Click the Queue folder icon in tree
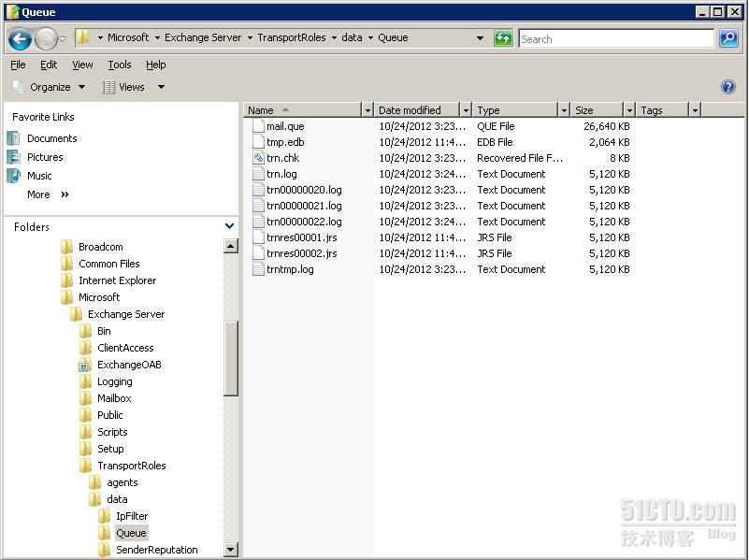 (x=104, y=533)
